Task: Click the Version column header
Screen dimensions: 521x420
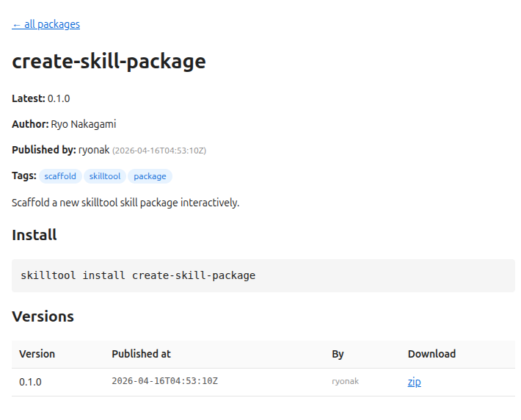Action: point(37,354)
